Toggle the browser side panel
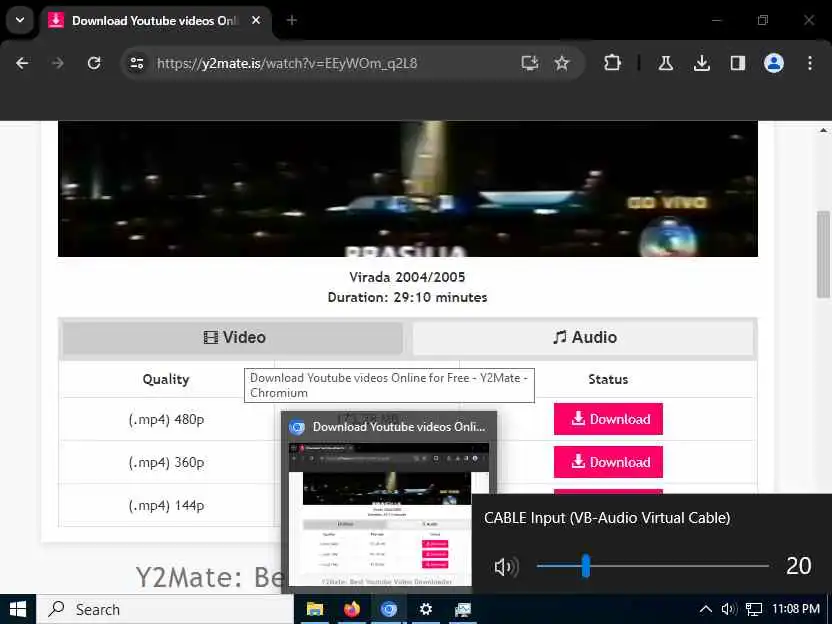Viewport: 832px width, 624px height. click(x=738, y=64)
